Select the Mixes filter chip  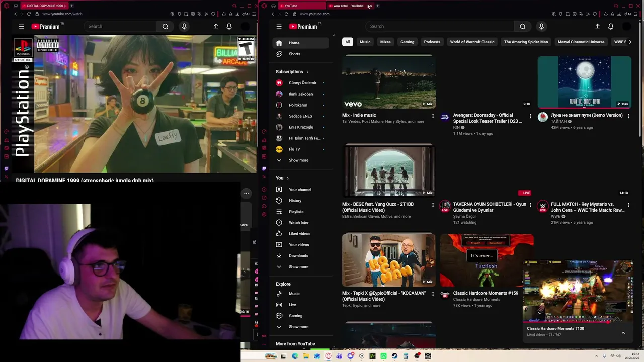[385, 42]
